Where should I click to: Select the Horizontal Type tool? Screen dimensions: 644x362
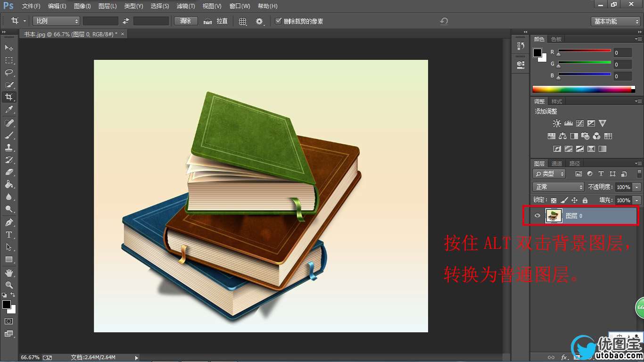click(9, 235)
